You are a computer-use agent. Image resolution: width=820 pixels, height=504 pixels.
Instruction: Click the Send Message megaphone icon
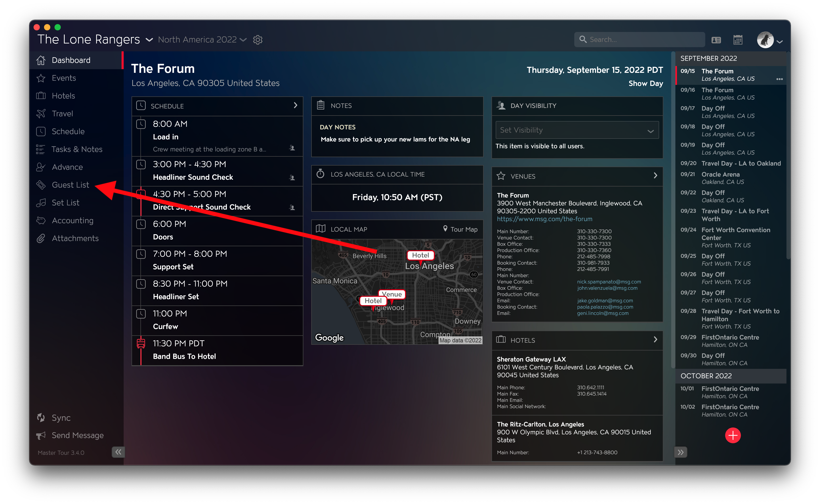[41, 435]
